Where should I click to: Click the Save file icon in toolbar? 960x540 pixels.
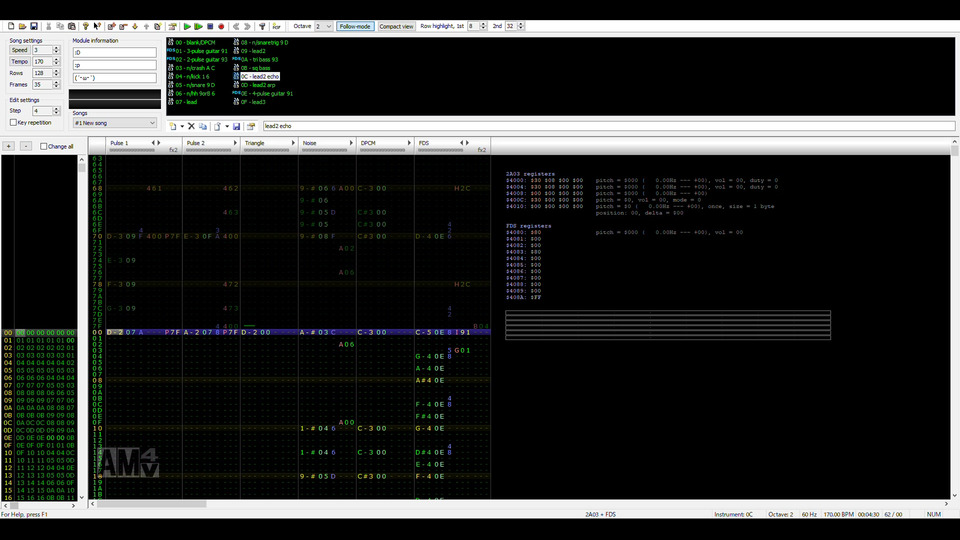pyautogui.click(x=33, y=26)
